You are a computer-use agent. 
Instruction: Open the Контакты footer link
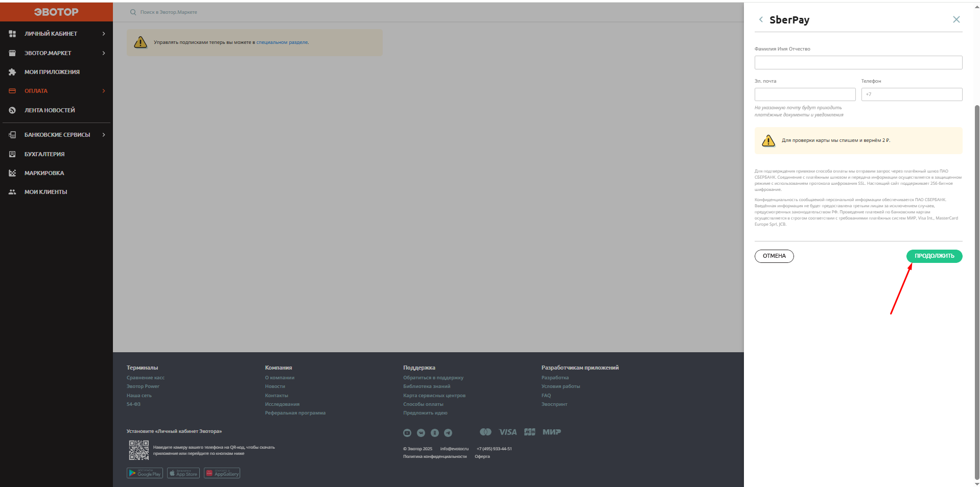coord(276,396)
